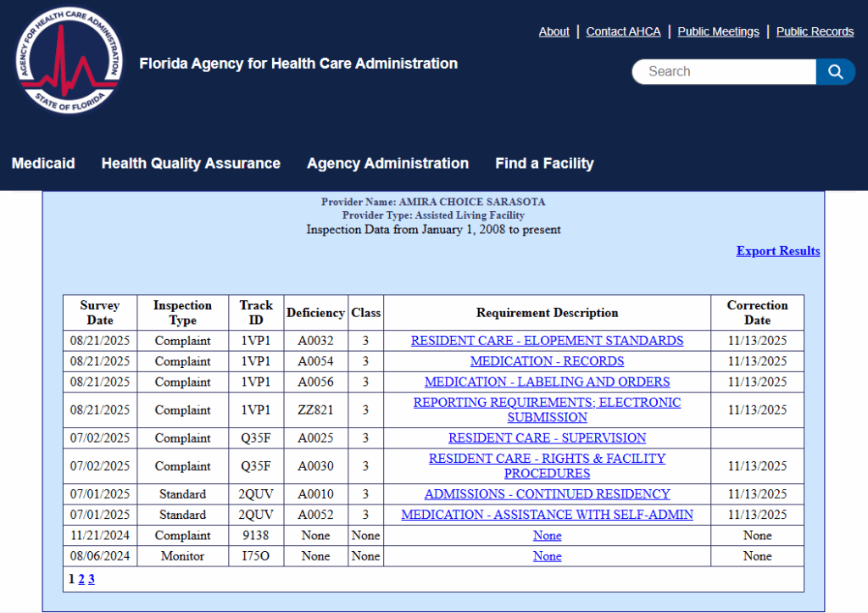Go to results page 2
Screen dimensions: 868x613
(81, 578)
